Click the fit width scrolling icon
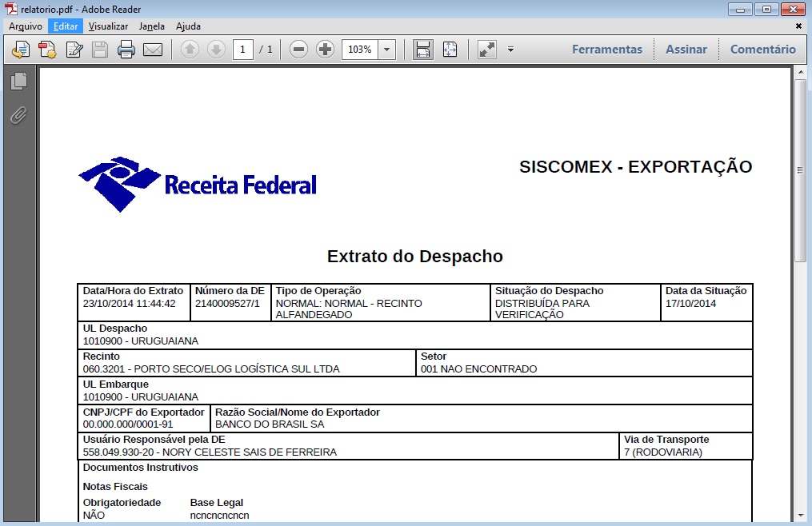Viewport: 812px width, 526px height. (423, 50)
